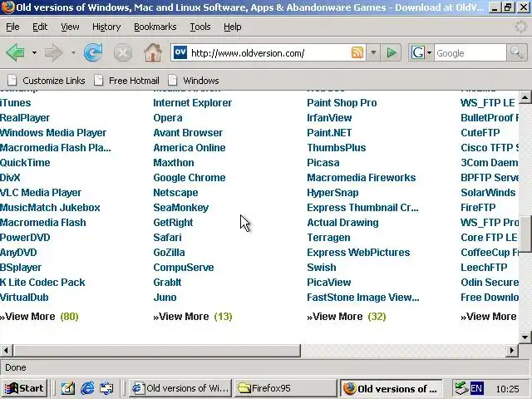
Task: Open the IrfanView link
Action: (x=329, y=118)
